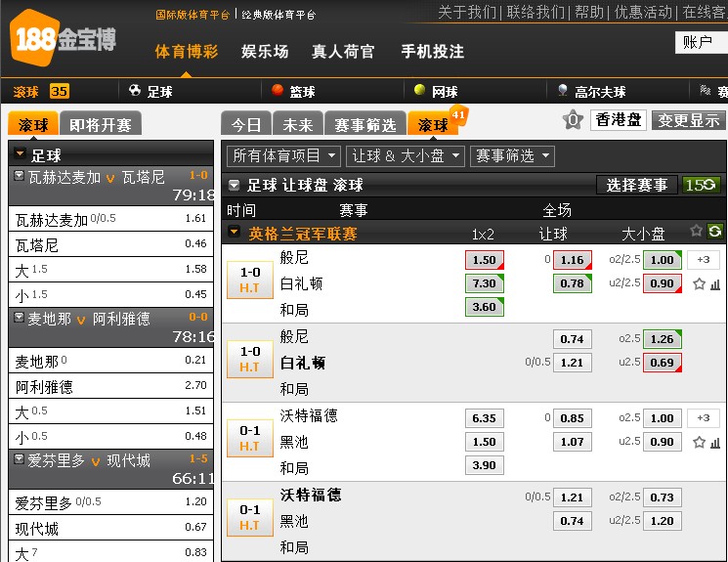Bet on over o2.5 odds 1.26
Screen dimensions: 728x562
coord(663,339)
